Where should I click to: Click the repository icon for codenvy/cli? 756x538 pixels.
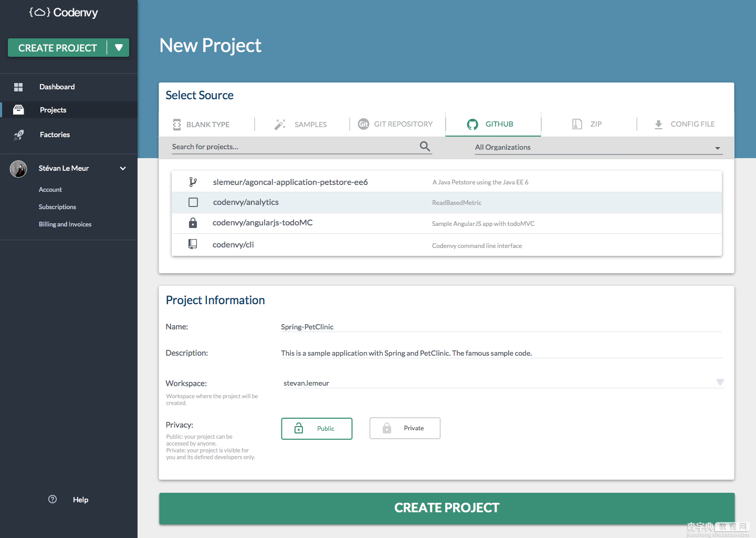point(193,244)
